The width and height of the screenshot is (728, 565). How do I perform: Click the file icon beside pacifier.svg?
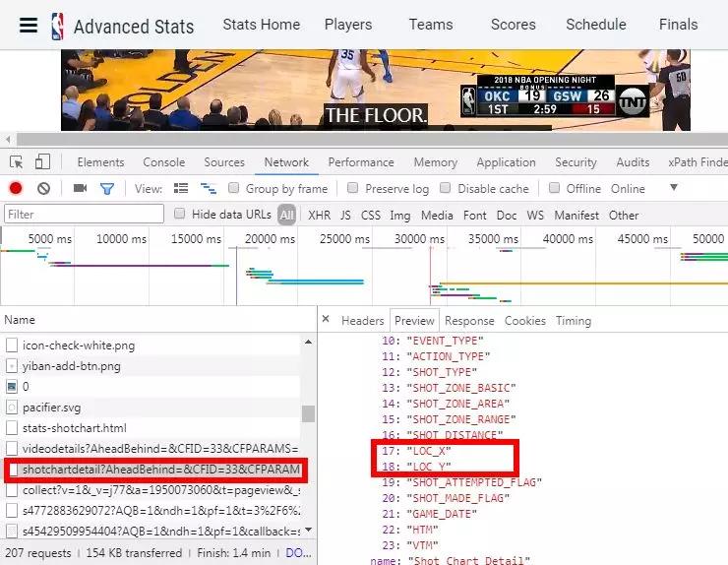12,408
